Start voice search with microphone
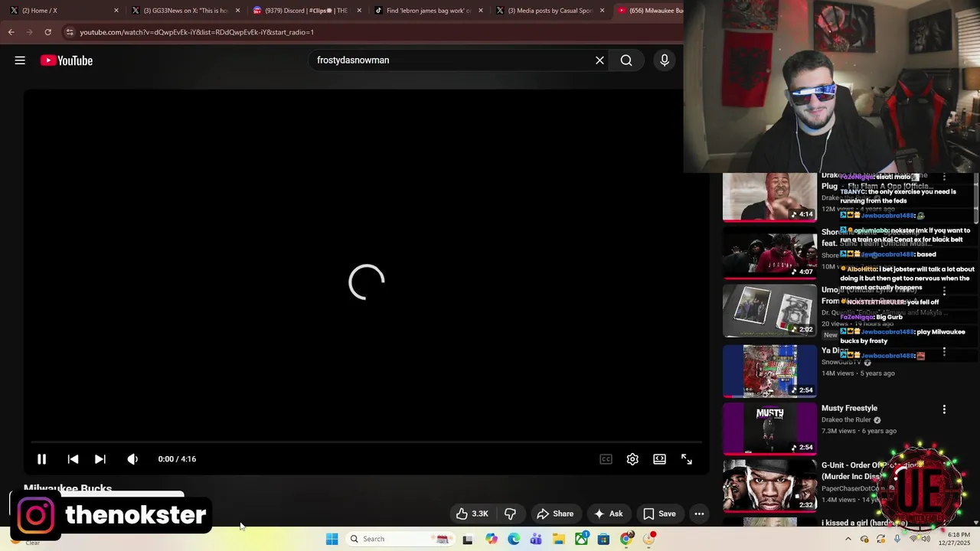980x551 pixels. 664,60
